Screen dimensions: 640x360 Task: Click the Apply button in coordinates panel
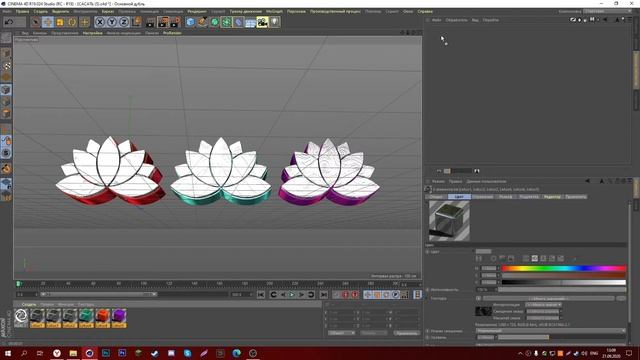(x=406, y=333)
